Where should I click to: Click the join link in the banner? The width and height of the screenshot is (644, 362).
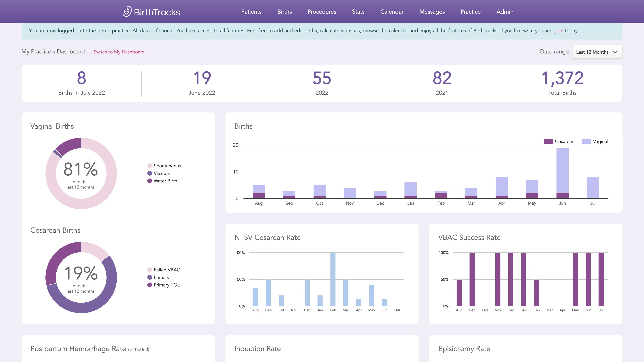[559, 31]
